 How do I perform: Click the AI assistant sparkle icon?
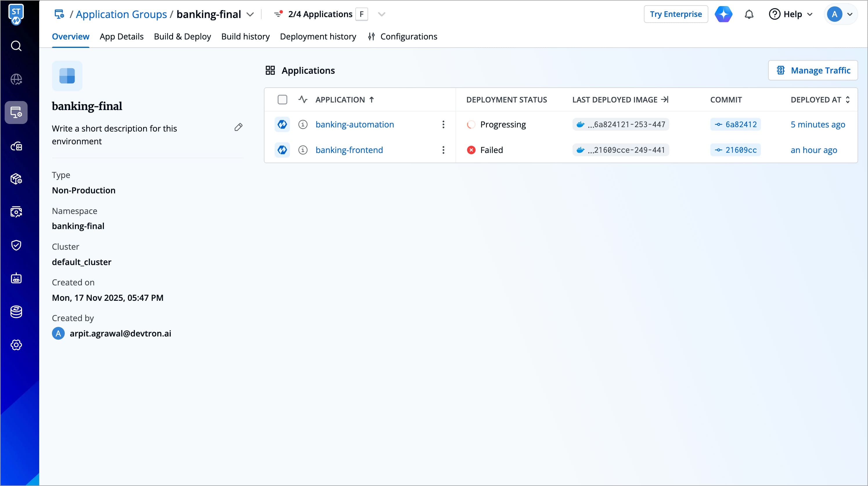pyautogui.click(x=723, y=14)
